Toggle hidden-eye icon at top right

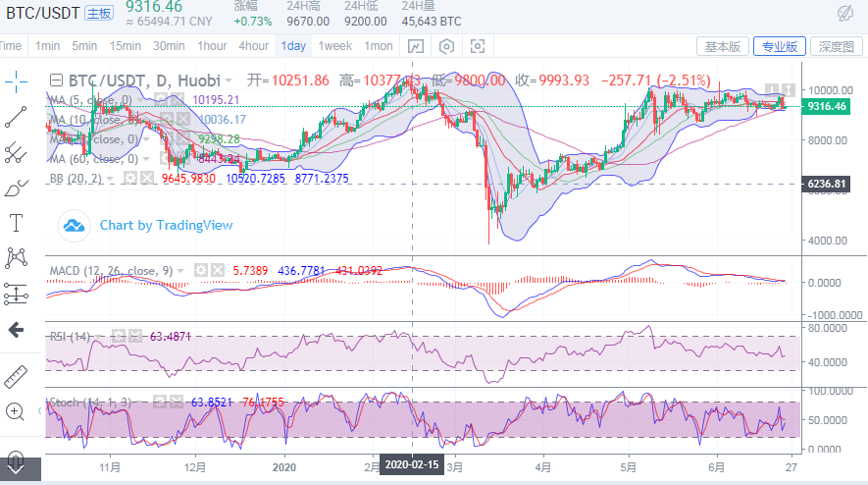click(844, 13)
